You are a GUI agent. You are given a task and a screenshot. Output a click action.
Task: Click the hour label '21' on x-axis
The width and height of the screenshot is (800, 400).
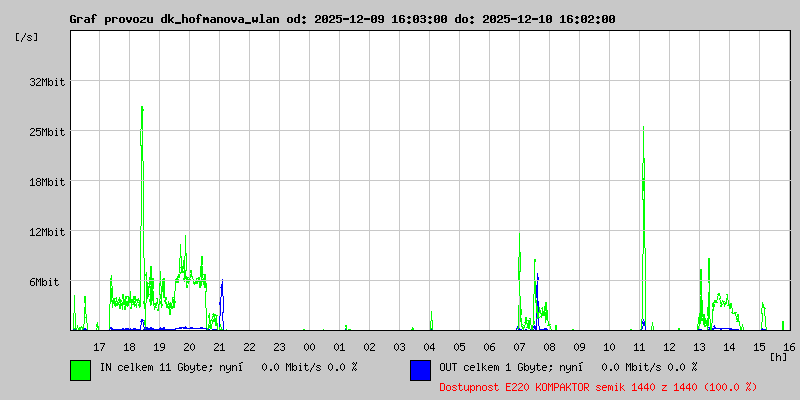tap(219, 347)
